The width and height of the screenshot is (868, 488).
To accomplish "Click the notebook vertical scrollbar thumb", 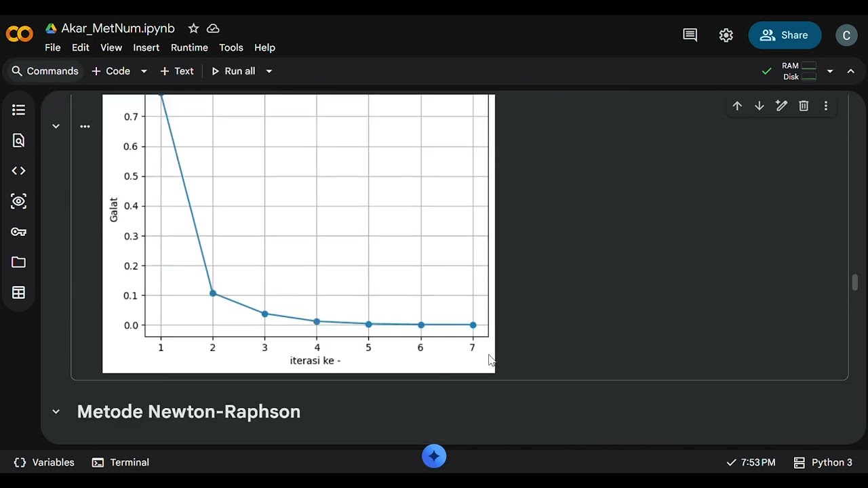I will (x=854, y=282).
